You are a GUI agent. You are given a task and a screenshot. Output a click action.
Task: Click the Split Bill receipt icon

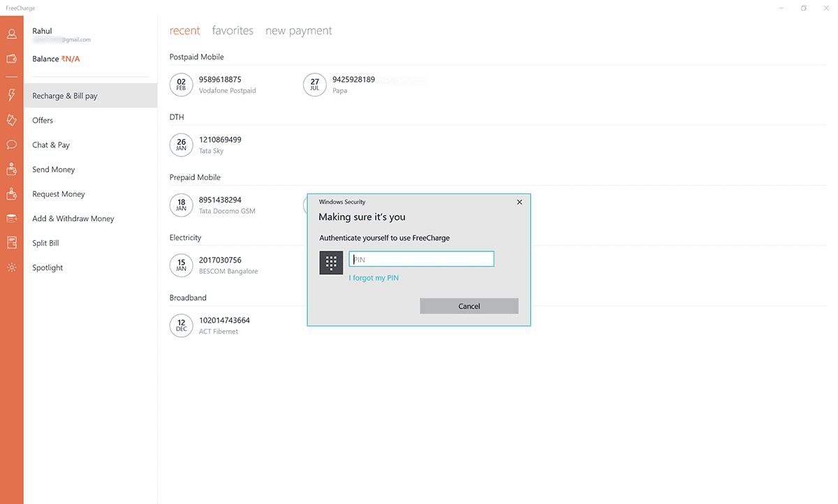11,243
